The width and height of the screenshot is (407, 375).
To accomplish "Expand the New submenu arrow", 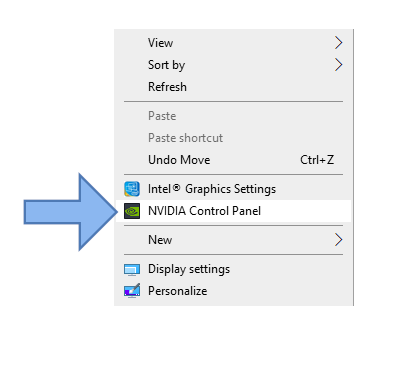I will 338,240.
